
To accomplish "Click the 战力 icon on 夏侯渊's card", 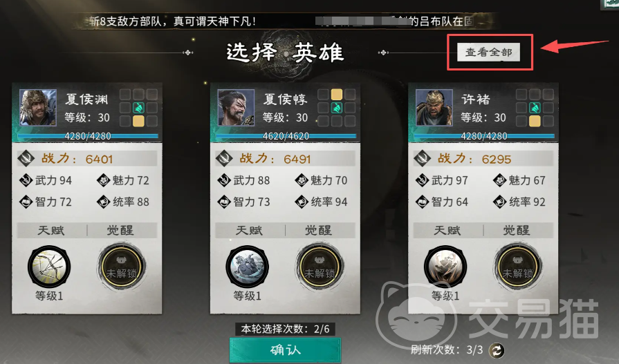I will coord(26,159).
